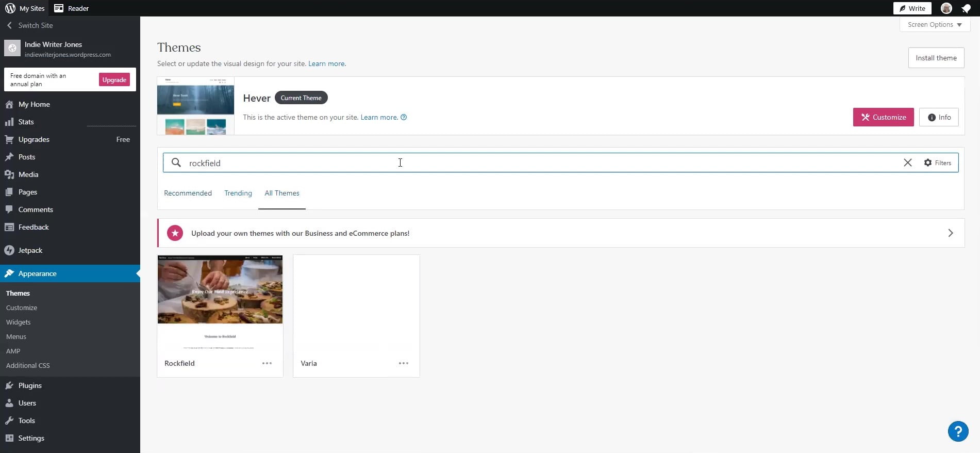980x453 pixels.
Task: Click the Appearance paintbrush icon
Action: [9, 273]
